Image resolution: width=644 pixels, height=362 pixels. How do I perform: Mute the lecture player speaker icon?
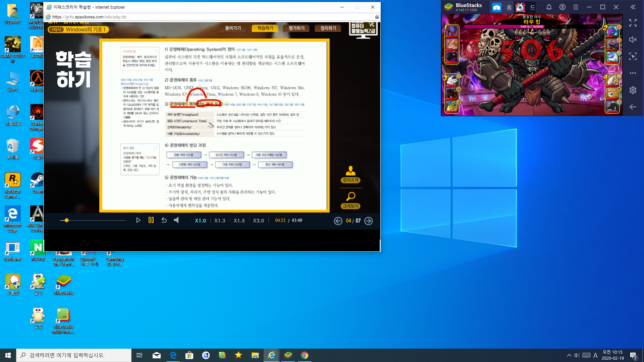[176, 220]
